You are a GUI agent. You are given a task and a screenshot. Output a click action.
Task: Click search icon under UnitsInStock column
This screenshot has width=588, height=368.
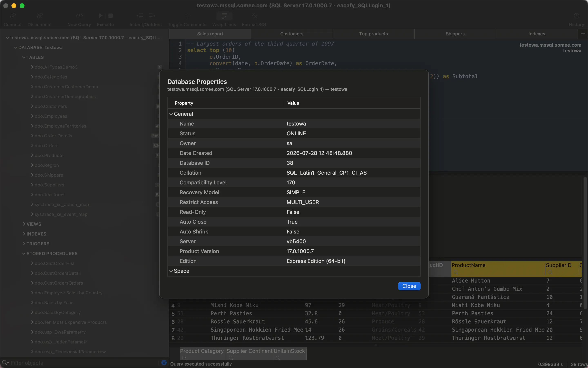tap(278, 358)
